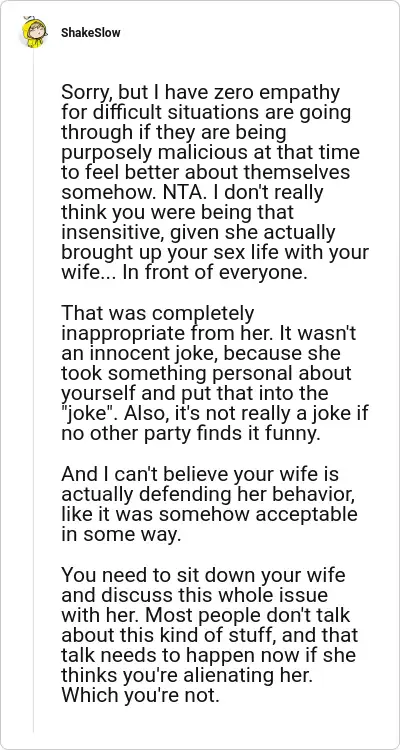
Task: Click the line "wife... In front of everyone."
Action: click(x=184, y=273)
